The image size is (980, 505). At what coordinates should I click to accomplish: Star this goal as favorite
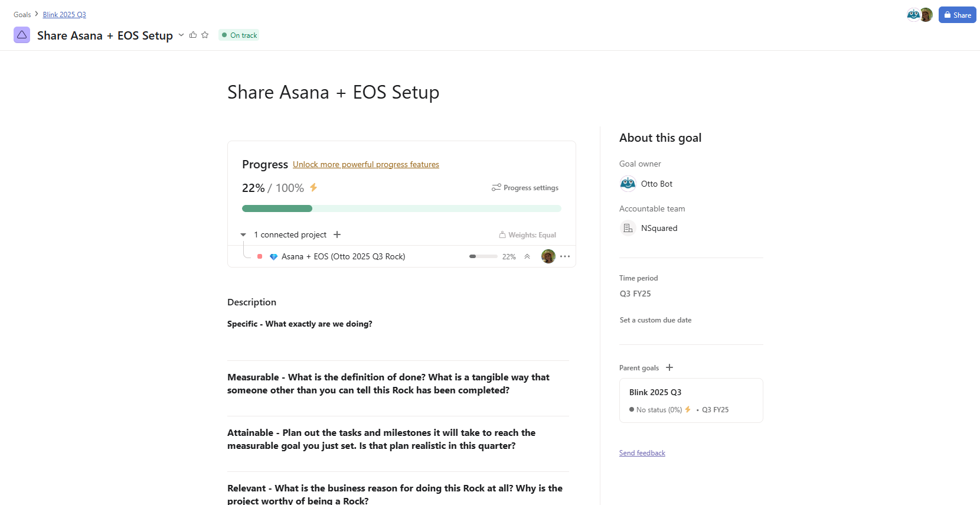[205, 35]
